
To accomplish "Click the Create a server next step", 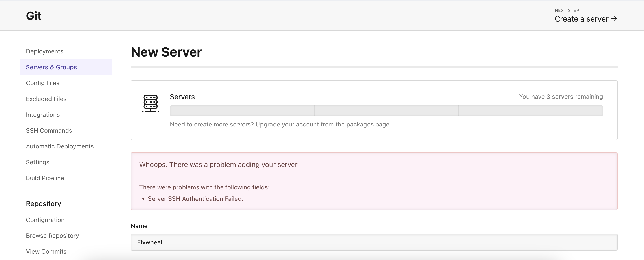I will coord(581,19).
